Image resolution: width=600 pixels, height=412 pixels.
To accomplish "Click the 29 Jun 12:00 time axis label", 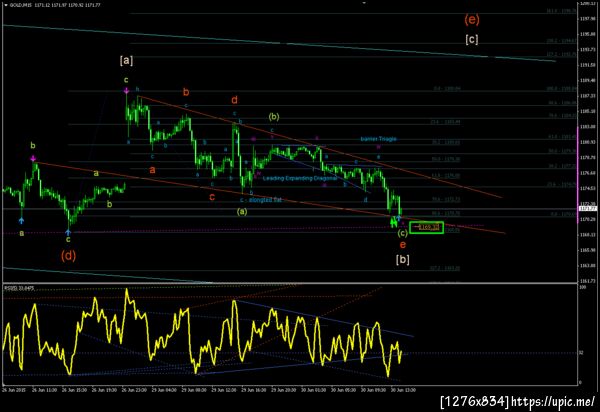I will (x=223, y=390).
